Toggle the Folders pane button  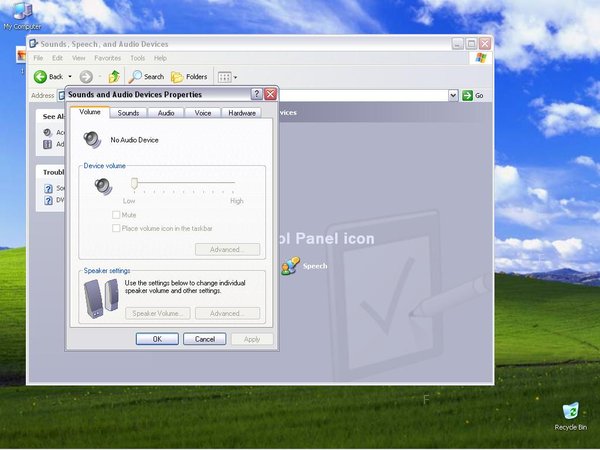pos(189,77)
